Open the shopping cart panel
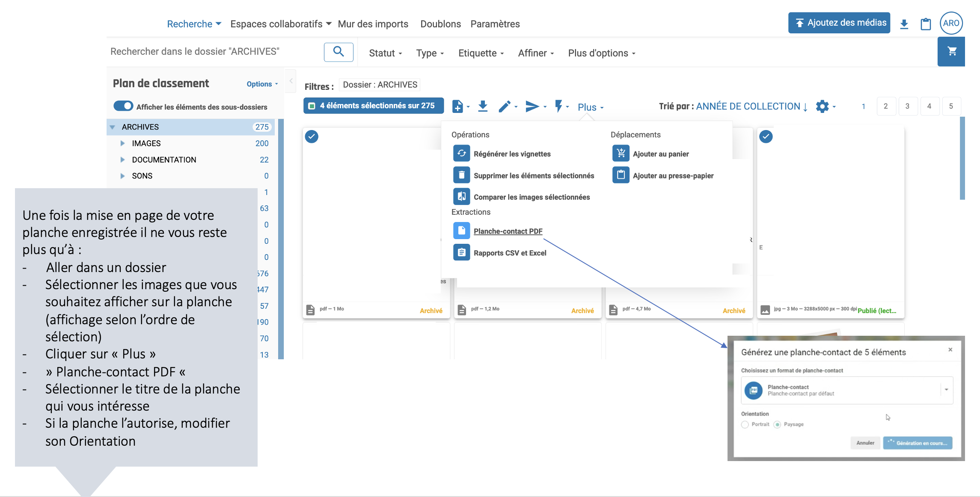This screenshot has height=497, width=980. [951, 52]
